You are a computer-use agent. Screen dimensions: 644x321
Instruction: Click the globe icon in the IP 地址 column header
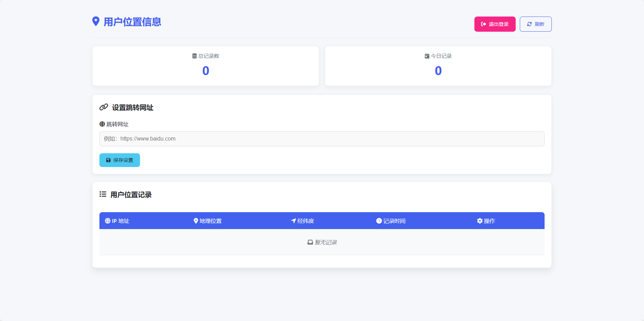coord(108,221)
